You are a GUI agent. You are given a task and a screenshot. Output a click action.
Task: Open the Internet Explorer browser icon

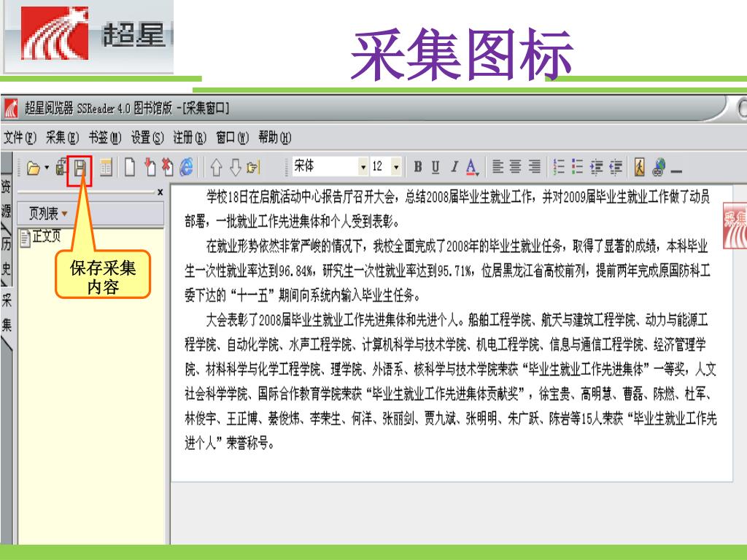tap(186, 167)
